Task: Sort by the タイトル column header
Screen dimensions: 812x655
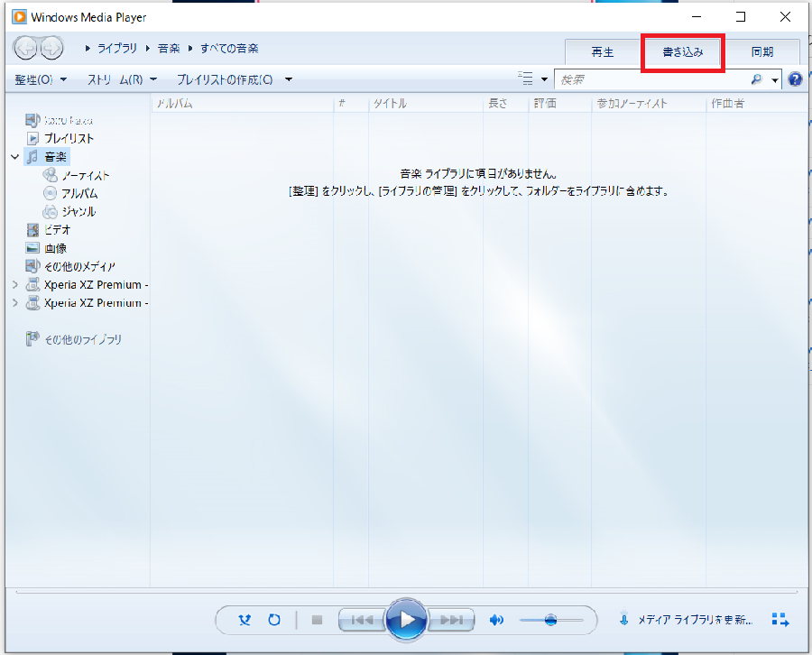Action: [426, 104]
